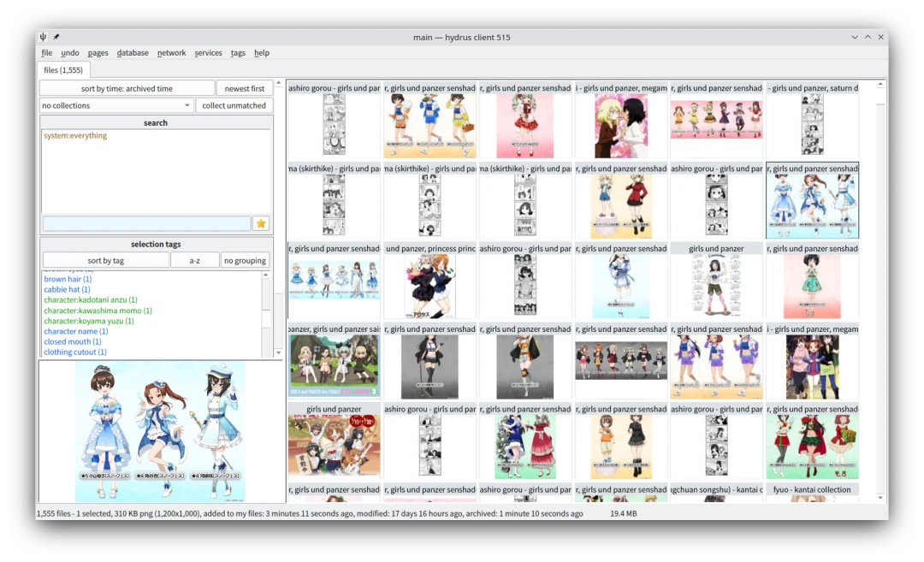
Task: Open the 'no collections' dropdown
Action: (x=116, y=105)
